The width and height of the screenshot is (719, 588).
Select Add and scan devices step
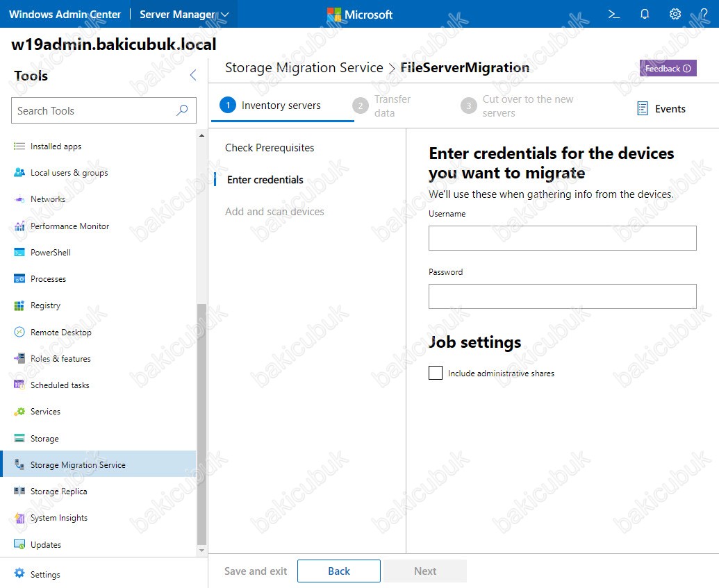[274, 211]
